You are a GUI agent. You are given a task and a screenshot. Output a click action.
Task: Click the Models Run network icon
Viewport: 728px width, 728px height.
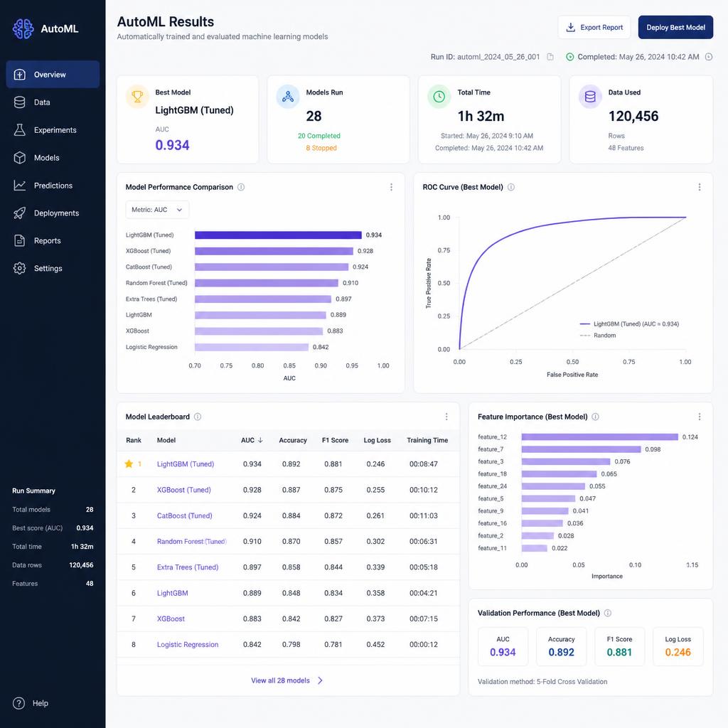click(x=288, y=97)
